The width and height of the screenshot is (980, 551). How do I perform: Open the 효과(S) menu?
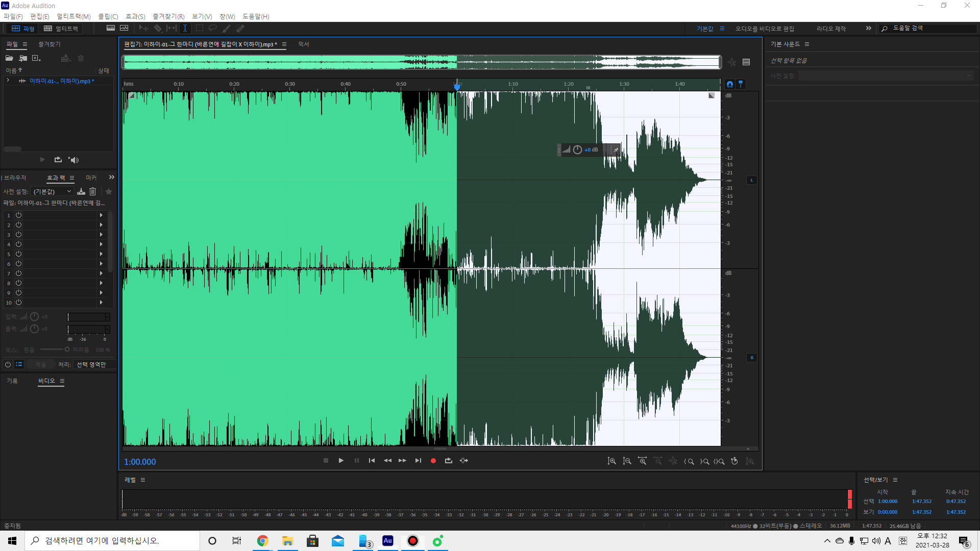[135, 16]
